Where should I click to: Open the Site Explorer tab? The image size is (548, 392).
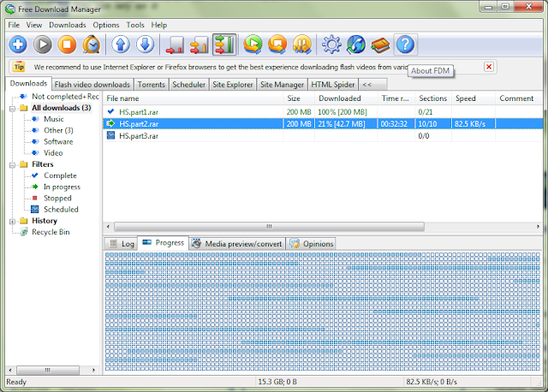[x=233, y=85]
